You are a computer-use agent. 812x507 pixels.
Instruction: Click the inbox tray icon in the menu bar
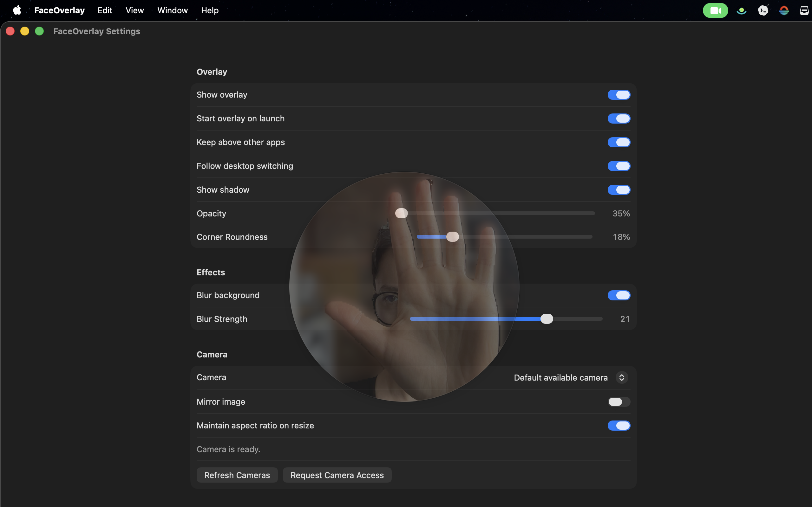pos(804,10)
